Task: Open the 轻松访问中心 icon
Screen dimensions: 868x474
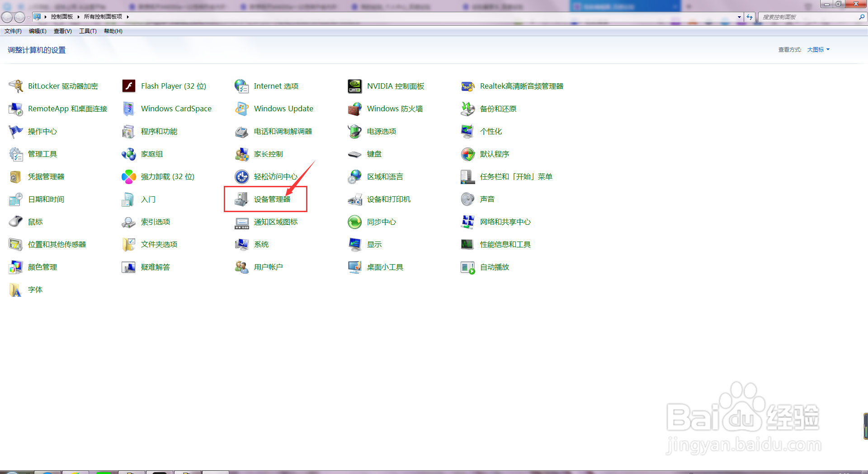Action: (242, 176)
